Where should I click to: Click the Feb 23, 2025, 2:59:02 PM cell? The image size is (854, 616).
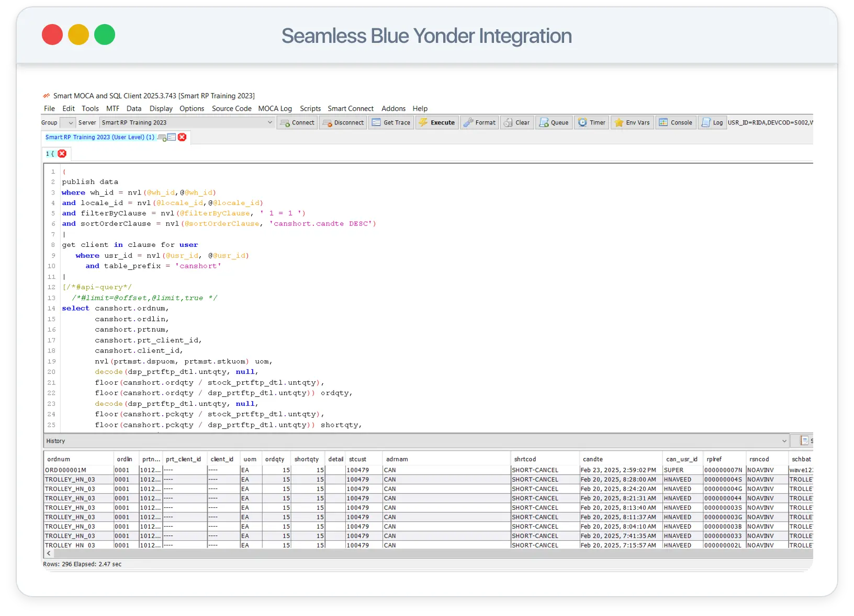(621, 470)
